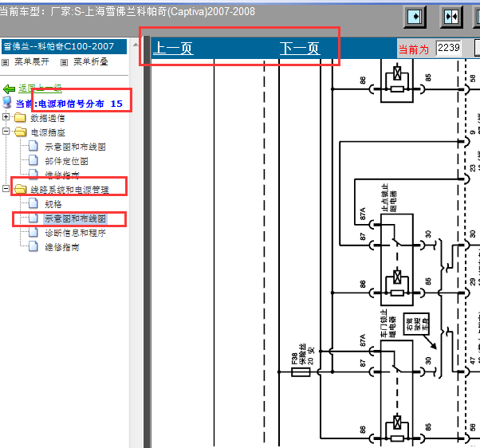Select the 电源插座 folder

(48, 132)
